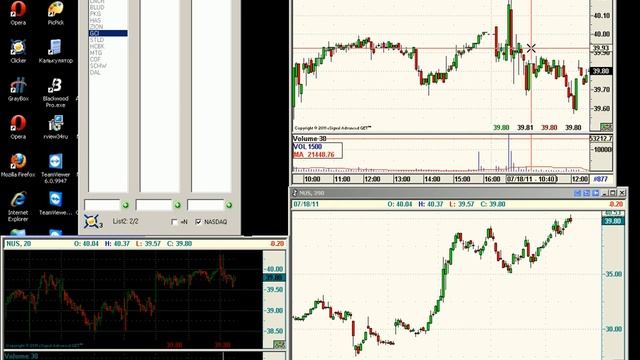Click the List2: 2/2 label
The image size is (640, 360).
[125, 221]
